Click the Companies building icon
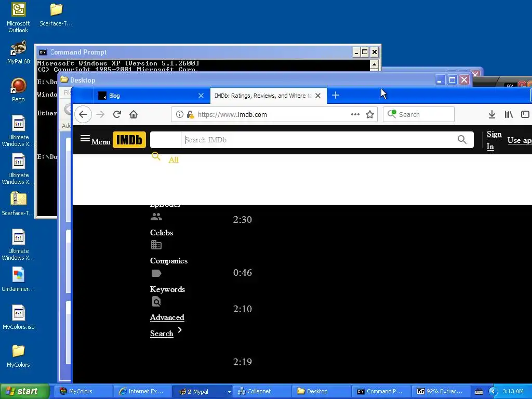 (x=156, y=245)
